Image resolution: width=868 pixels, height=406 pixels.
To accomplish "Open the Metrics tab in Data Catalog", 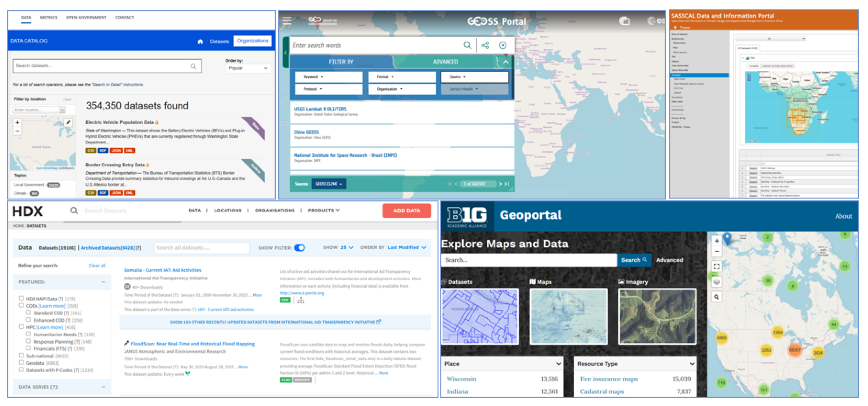I will (49, 17).
